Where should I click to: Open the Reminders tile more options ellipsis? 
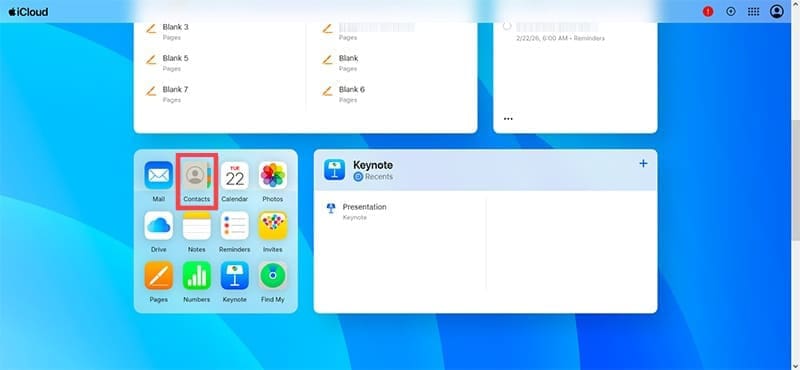(508, 118)
